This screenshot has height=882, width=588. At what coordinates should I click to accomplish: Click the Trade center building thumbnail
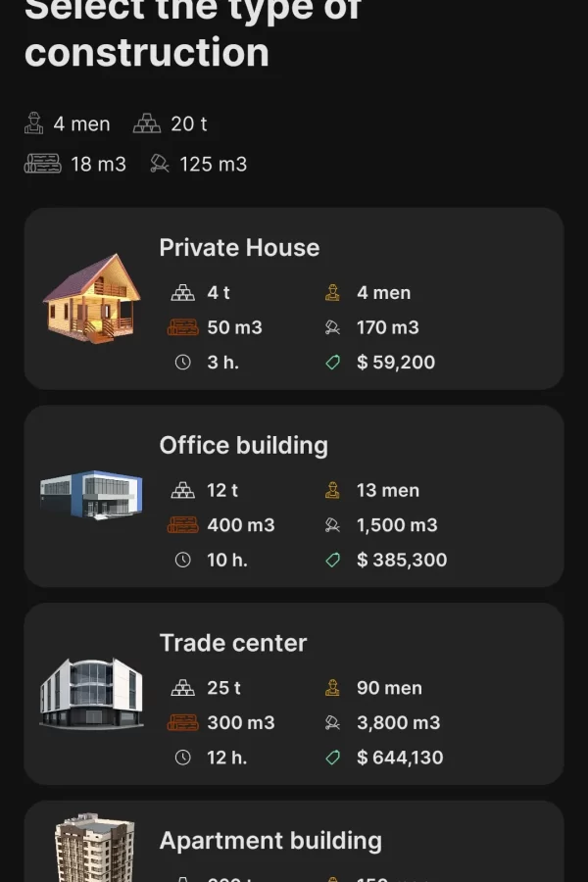pos(91,694)
